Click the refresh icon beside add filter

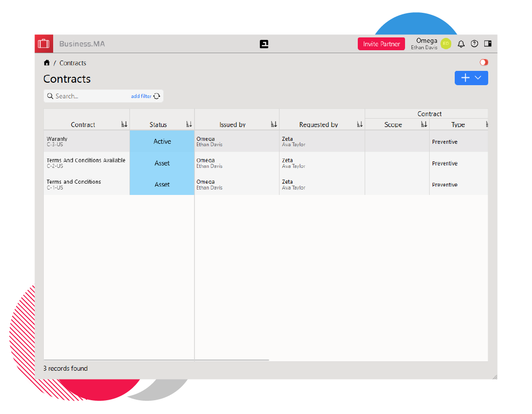(x=157, y=96)
